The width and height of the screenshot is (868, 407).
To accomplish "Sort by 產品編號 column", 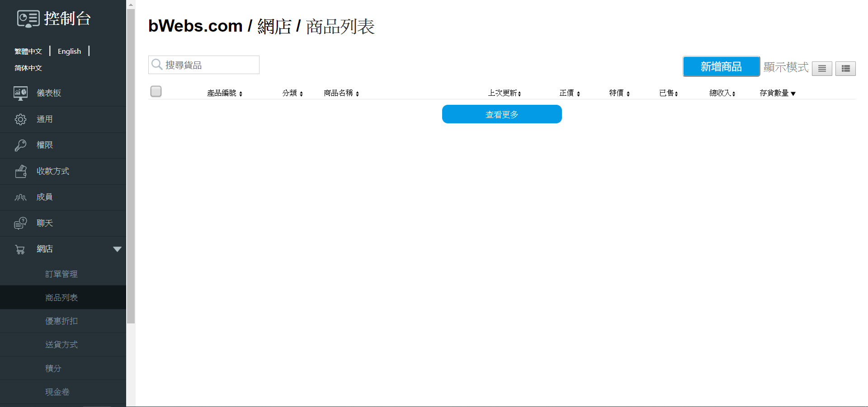I will (x=225, y=93).
